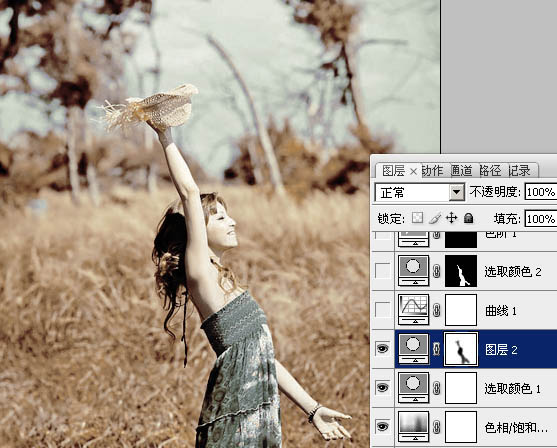Select the layer named 色相/饱和...
Image resolution: width=557 pixels, height=448 pixels.
pyautogui.click(x=516, y=427)
